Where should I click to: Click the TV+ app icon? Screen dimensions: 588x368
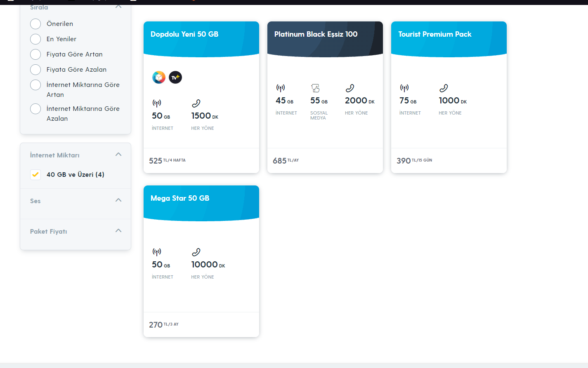point(175,77)
